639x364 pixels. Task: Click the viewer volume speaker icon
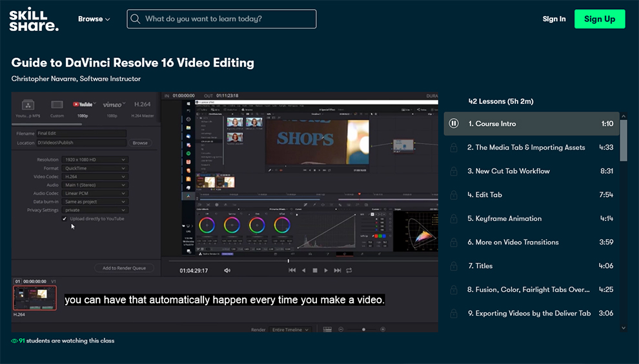click(x=227, y=270)
